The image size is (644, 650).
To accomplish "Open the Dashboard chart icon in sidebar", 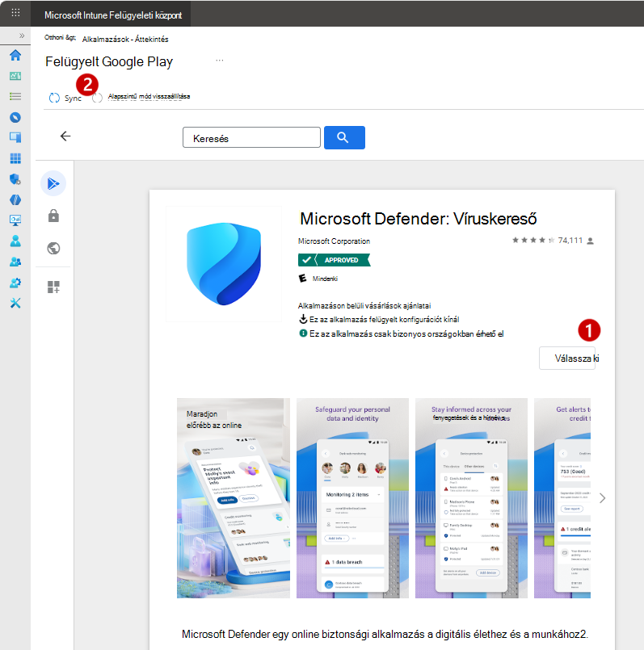I will coord(15,76).
